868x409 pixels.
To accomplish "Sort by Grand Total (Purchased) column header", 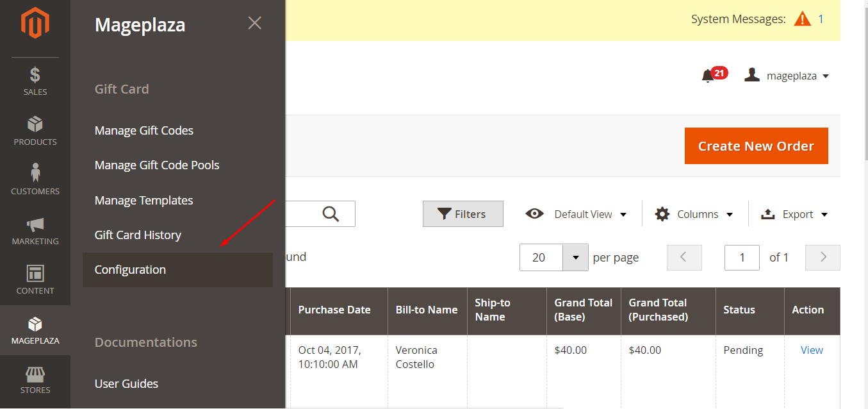I will click(x=668, y=310).
